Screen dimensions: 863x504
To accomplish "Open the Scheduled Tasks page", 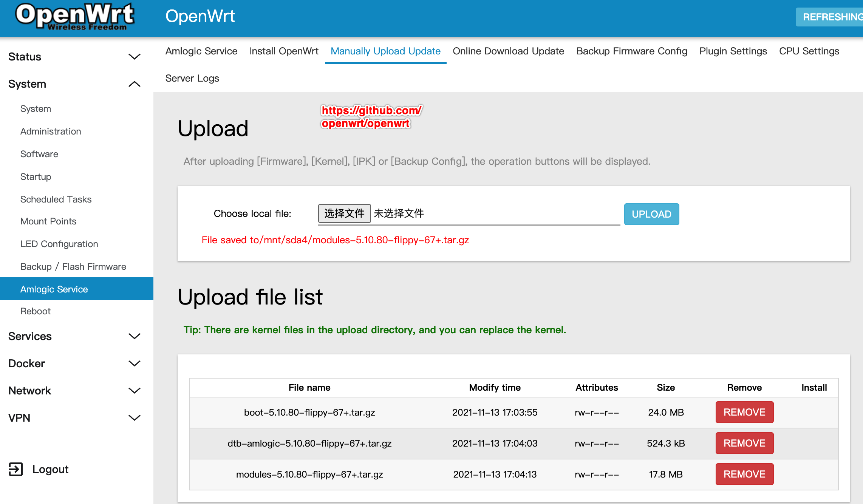I will click(x=56, y=199).
